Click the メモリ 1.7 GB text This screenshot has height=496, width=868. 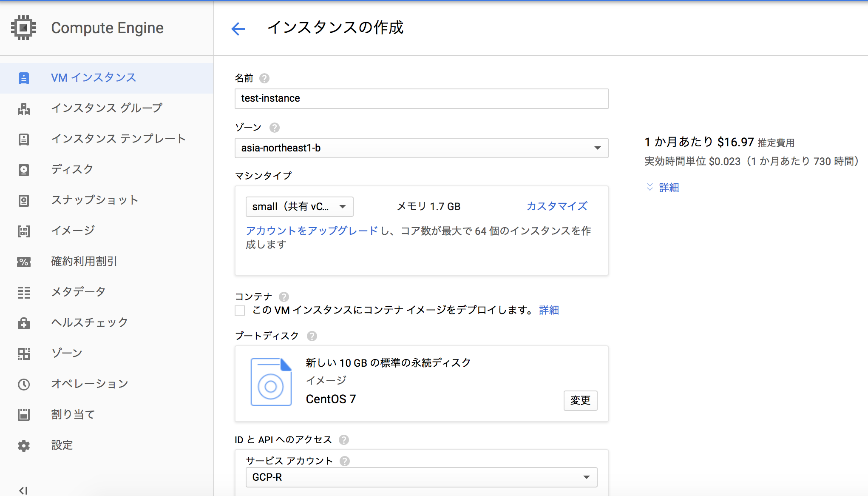pyautogui.click(x=428, y=207)
